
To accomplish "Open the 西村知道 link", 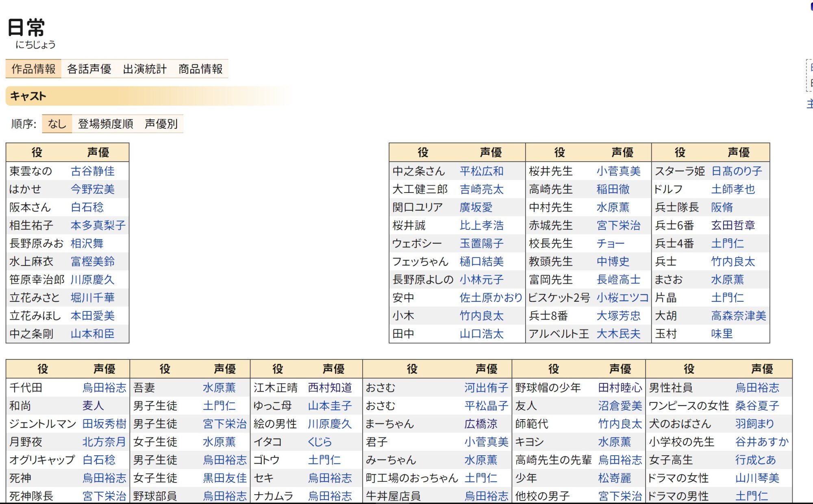I will click(330, 387).
